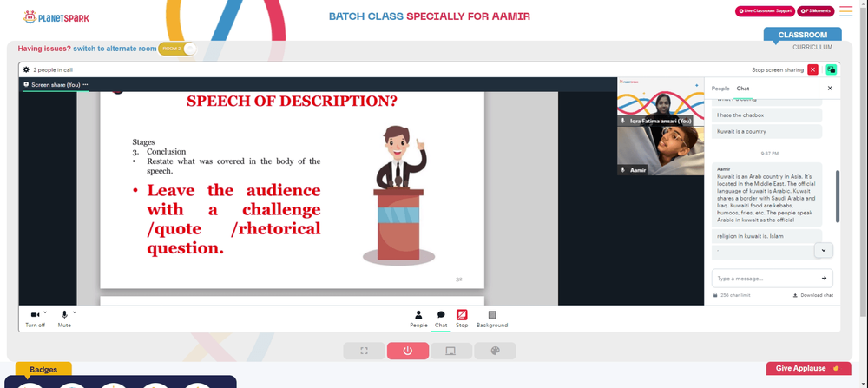Click chat message 'Kuwait is a country'
This screenshot has height=388, width=868.
(766, 131)
